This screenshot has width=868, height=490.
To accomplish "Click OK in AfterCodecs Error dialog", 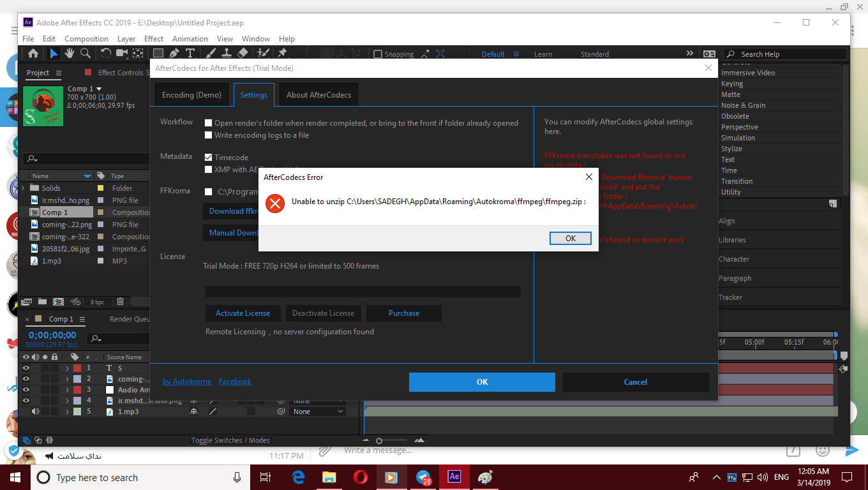I will (x=571, y=238).
